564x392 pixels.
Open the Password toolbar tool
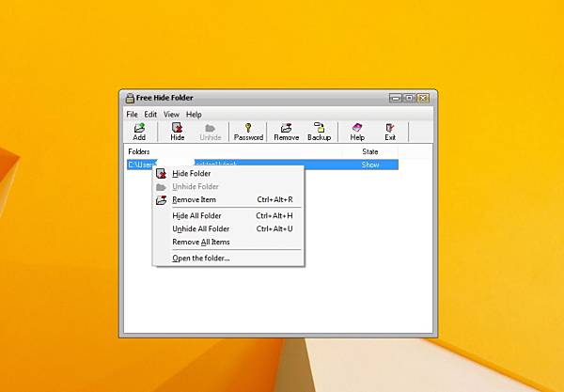pyautogui.click(x=248, y=132)
